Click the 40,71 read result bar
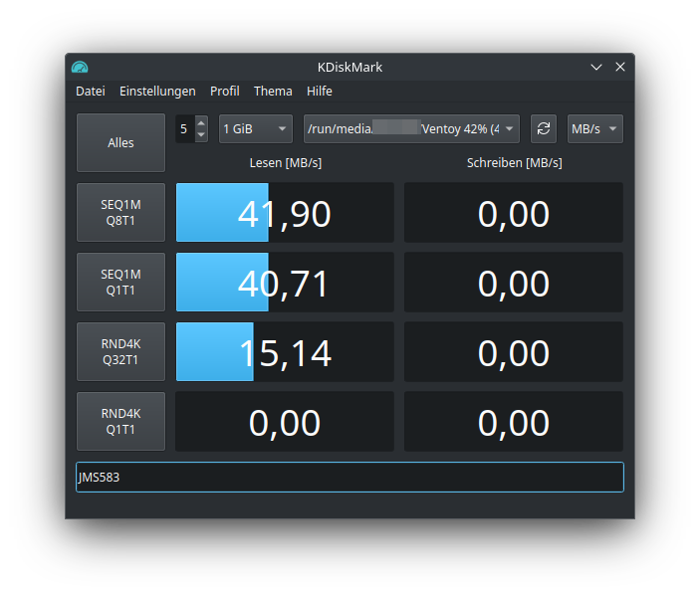This screenshot has width=700, height=596. (285, 282)
